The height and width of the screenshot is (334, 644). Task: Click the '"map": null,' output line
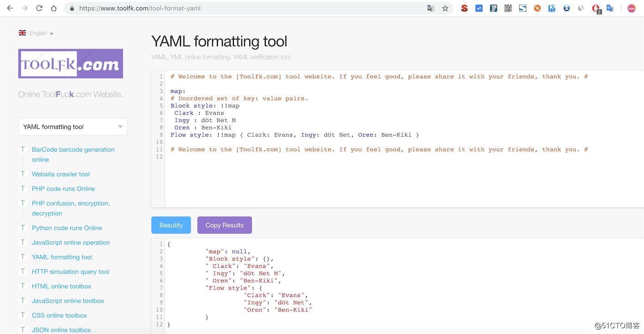(x=228, y=252)
